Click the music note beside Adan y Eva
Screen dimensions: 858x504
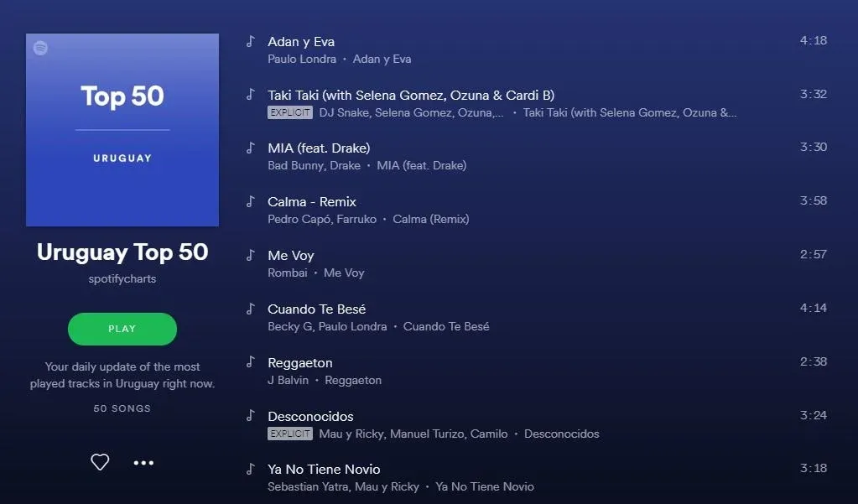[x=251, y=41]
